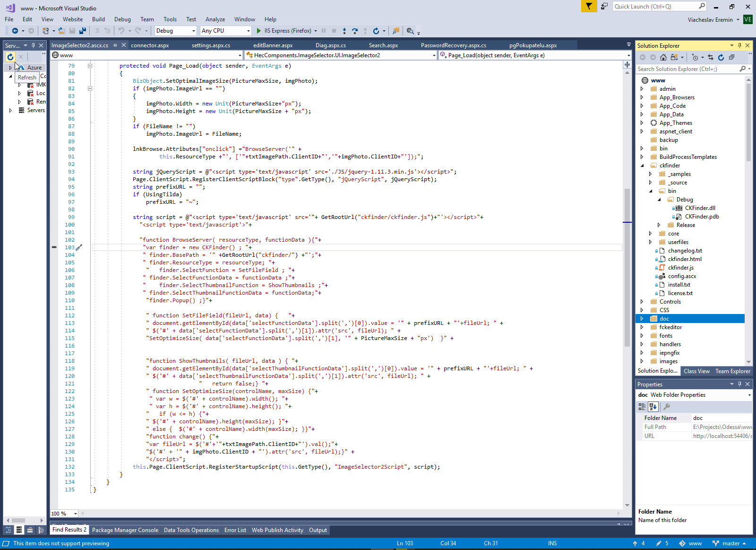
Task: Click the Save All toolbar icon
Action: [x=83, y=31]
